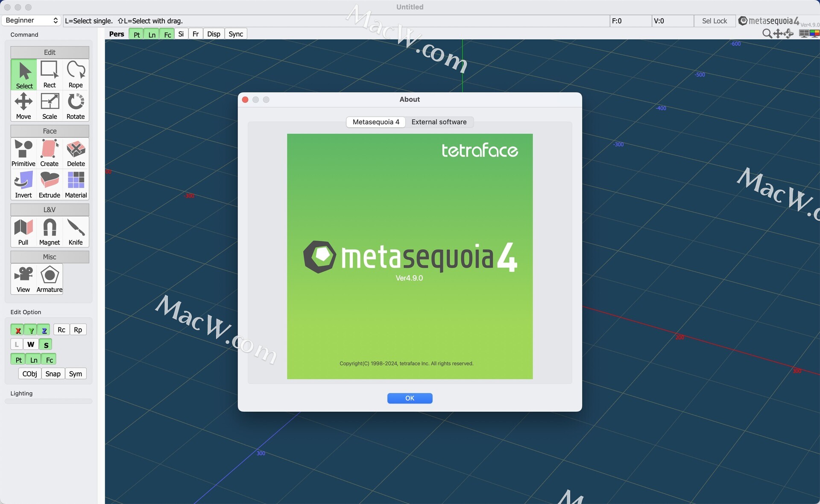The height and width of the screenshot is (504, 820).
Task: Click the Sync view button
Action: coord(236,34)
